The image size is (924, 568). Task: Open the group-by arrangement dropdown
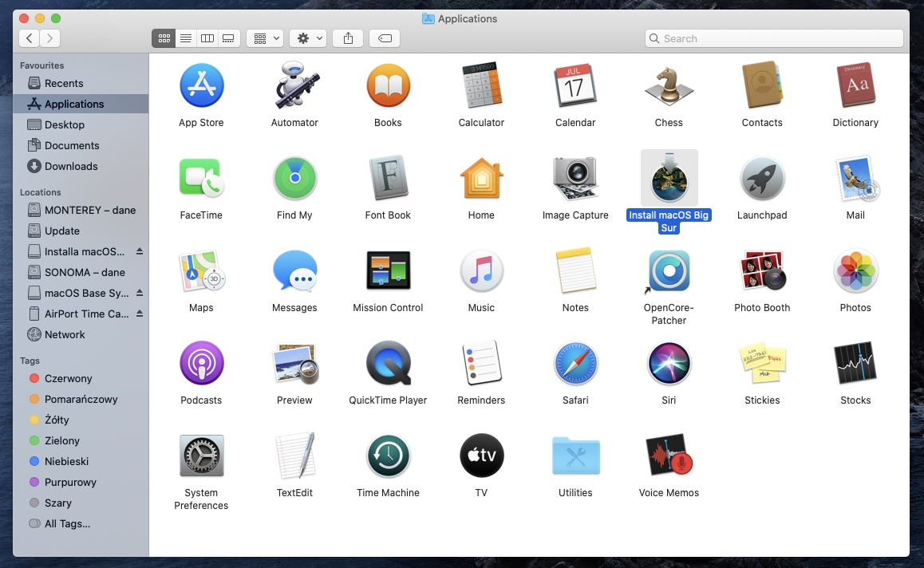[266, 38]
